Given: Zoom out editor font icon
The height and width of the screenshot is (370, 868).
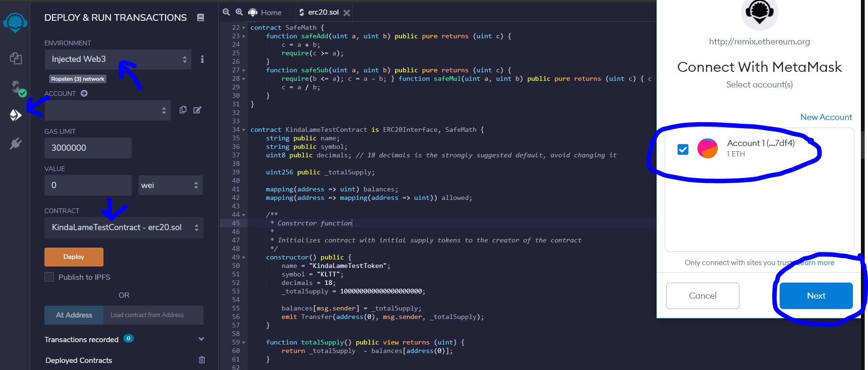Looking at the screenshot, I should click(226, 12).
